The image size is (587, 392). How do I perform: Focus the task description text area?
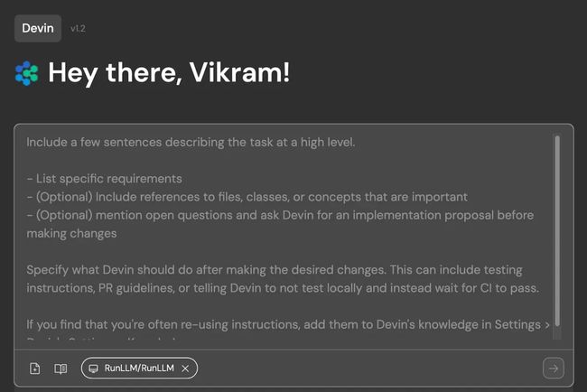pyautogui.click(x=284, y=237)
